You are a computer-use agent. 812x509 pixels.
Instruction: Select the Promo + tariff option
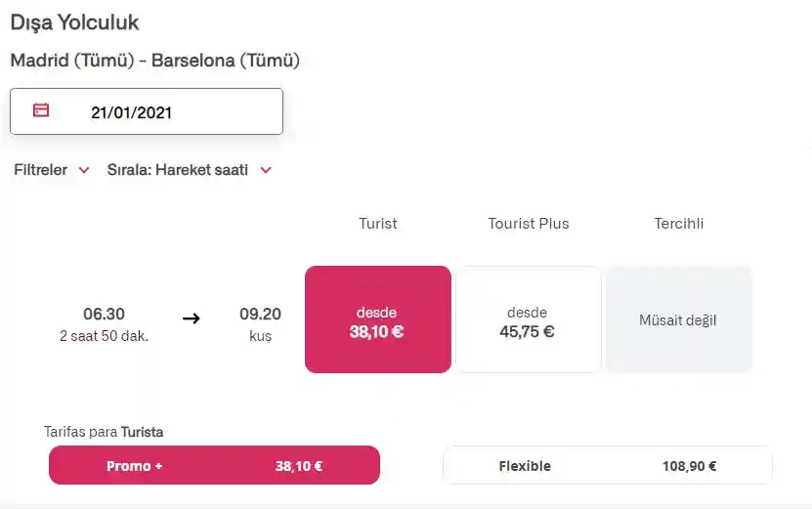coord(214,466)
